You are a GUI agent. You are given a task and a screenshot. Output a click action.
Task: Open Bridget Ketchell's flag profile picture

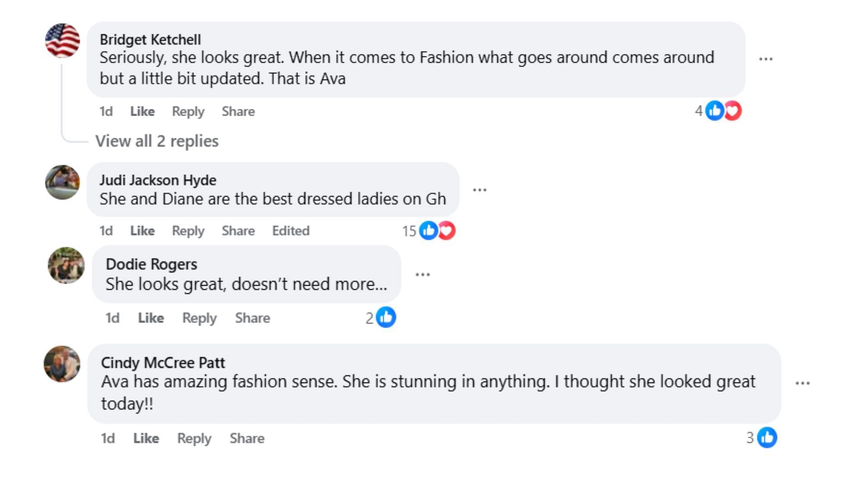(62, 41)
